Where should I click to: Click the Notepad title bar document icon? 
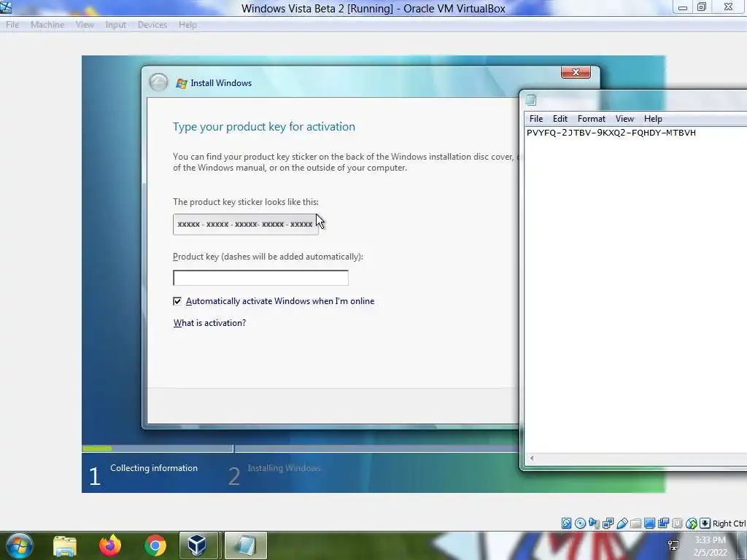(x=531, y=99)
